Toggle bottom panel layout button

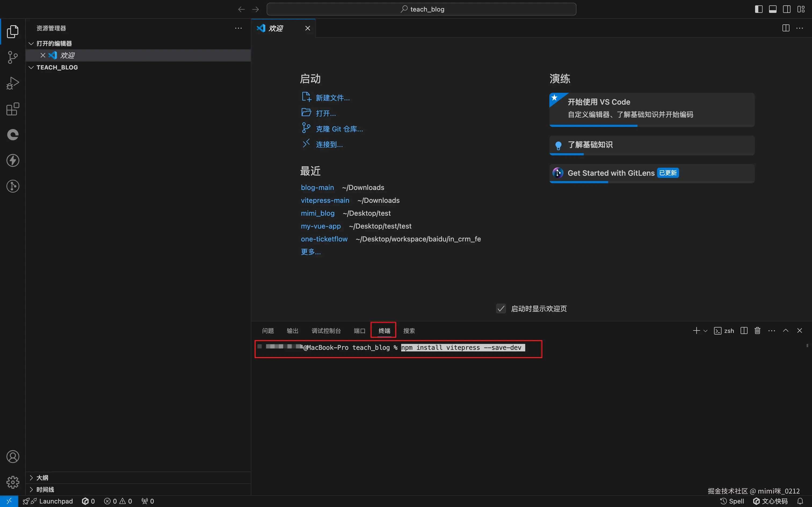pos(773,9)
